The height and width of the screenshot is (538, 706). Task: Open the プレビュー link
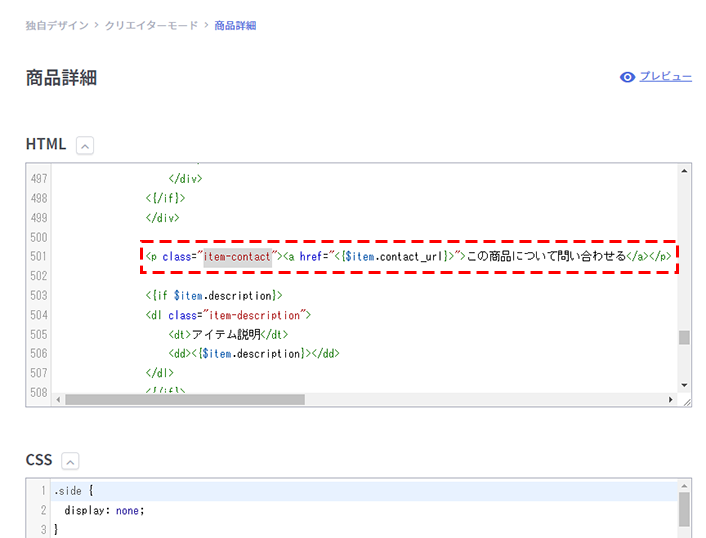[x=665, y=77]
